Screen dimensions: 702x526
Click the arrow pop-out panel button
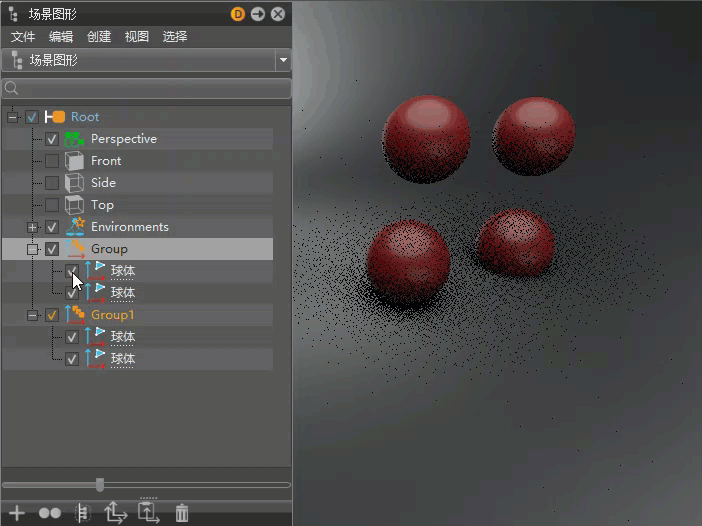click(258, 14)
